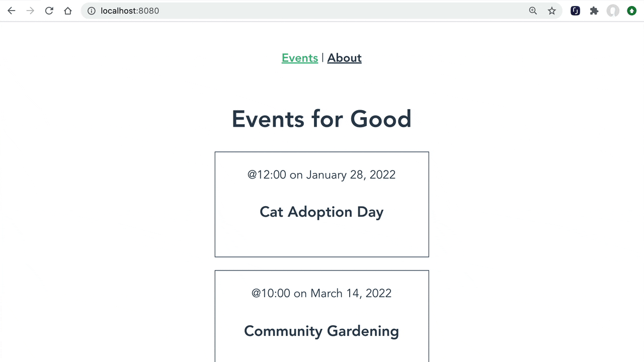
Task: Open the zoom magnifier icon in address bar
Action: pos(533,11)
